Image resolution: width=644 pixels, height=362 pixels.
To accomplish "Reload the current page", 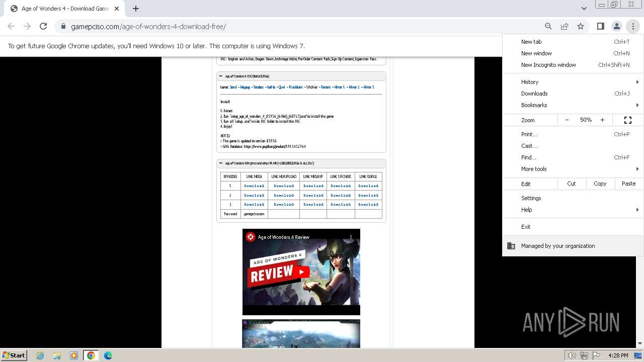I will click(43, 26).
